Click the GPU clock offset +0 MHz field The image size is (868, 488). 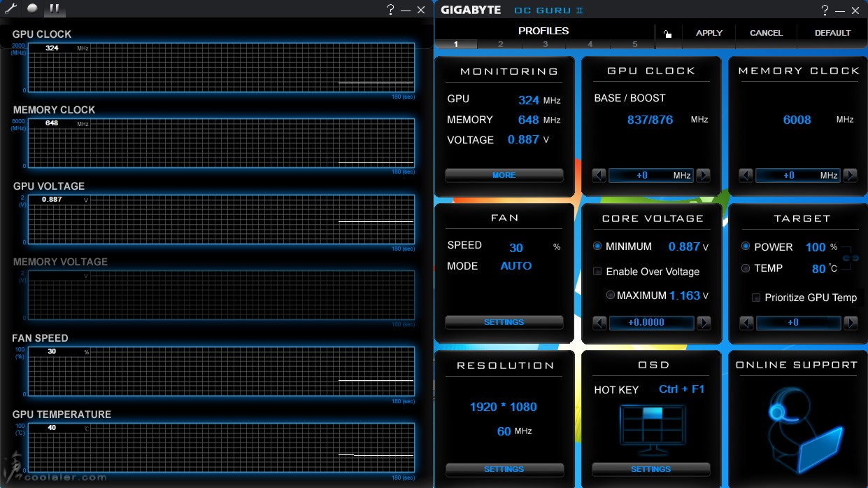point(651,175)
